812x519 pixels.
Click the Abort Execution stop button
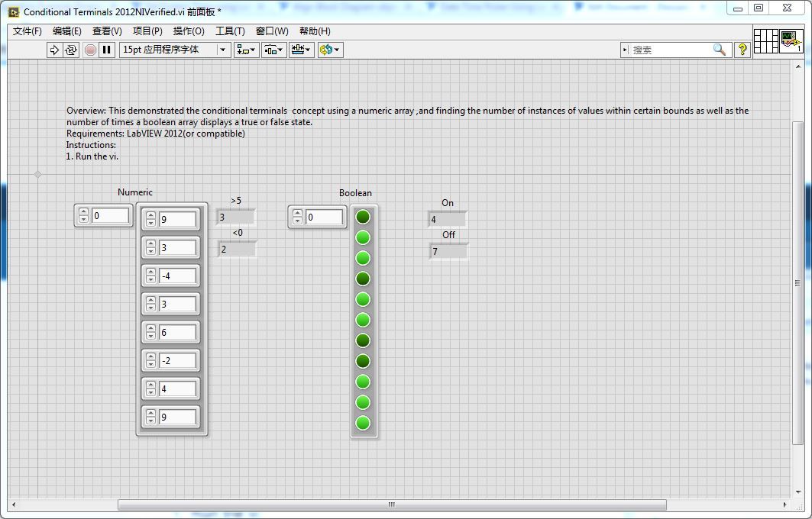pyautogui.click(x=90, y=50)
